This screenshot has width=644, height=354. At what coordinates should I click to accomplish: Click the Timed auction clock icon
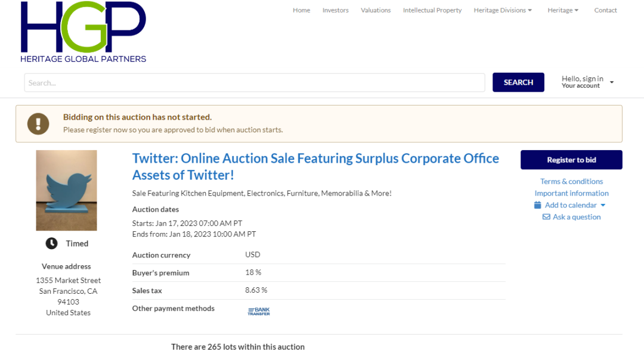coord(52,243)
